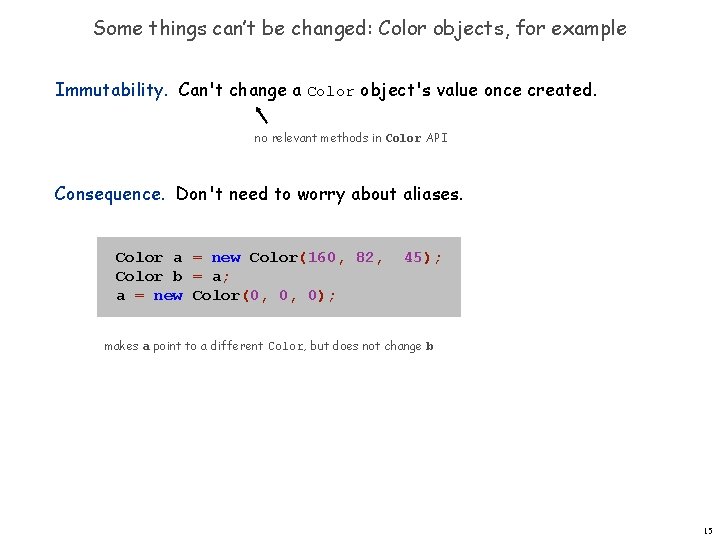Screen dimensions: 720x540
Task: Click the bold 'b' ending the caption
Action: click(429, 346)
